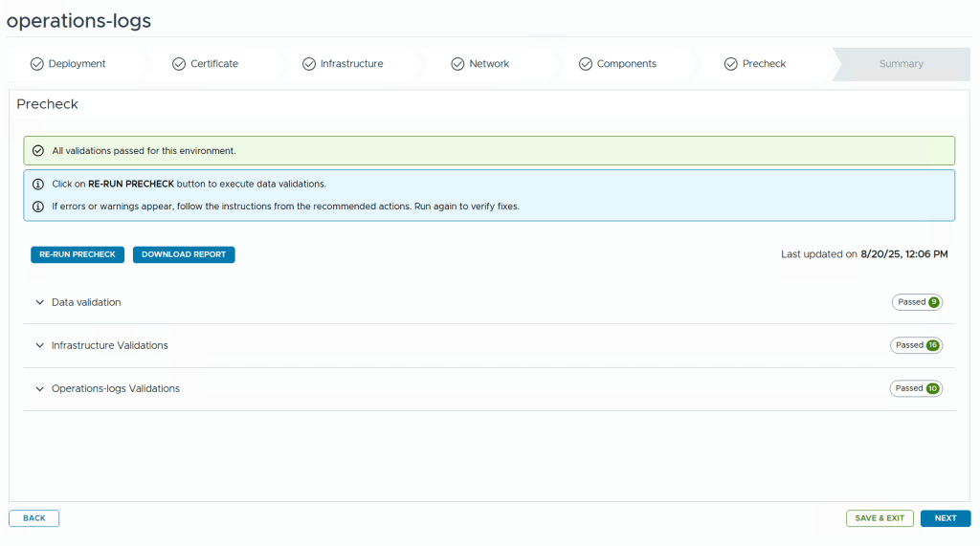
Task: Expand the Operations-logs Validations chevron
Action: (x=39, y=389)
